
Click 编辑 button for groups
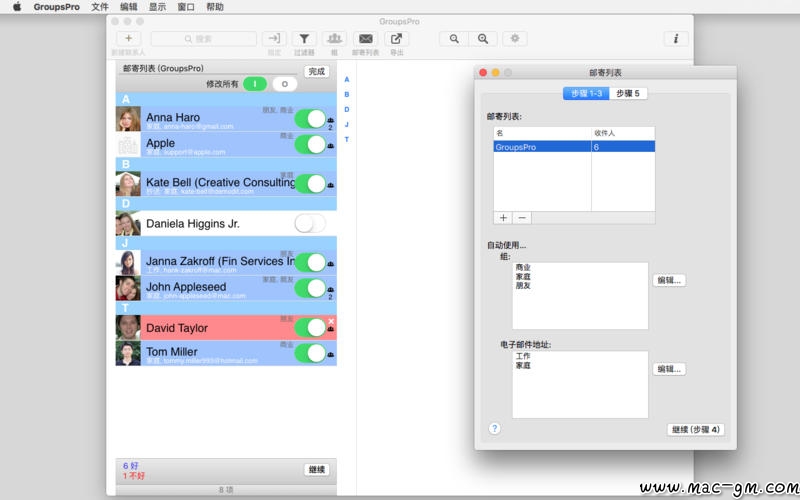pyautogui.click(x=669, y=280)
